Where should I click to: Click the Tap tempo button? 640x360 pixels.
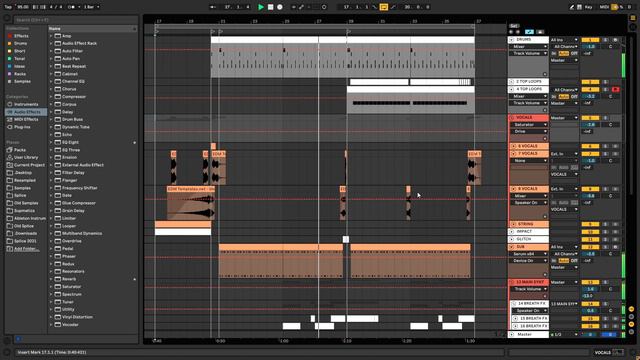coord(8,7)
